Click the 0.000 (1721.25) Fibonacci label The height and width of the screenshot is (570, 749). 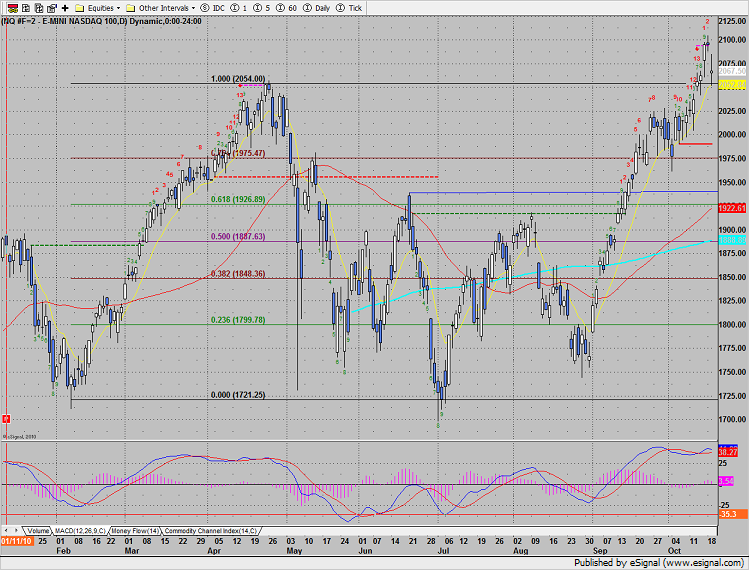pyautogui.click(x=238, y=395)
